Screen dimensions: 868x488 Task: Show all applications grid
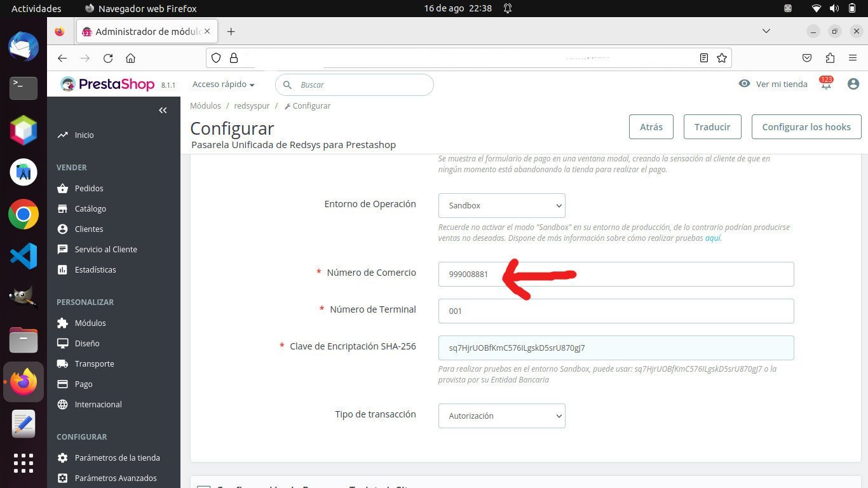(24, 463)
